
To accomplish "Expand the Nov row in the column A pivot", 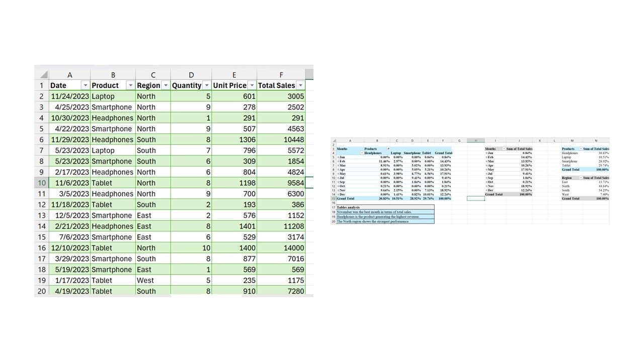I will pyautogui.click(x=338, y=190).
